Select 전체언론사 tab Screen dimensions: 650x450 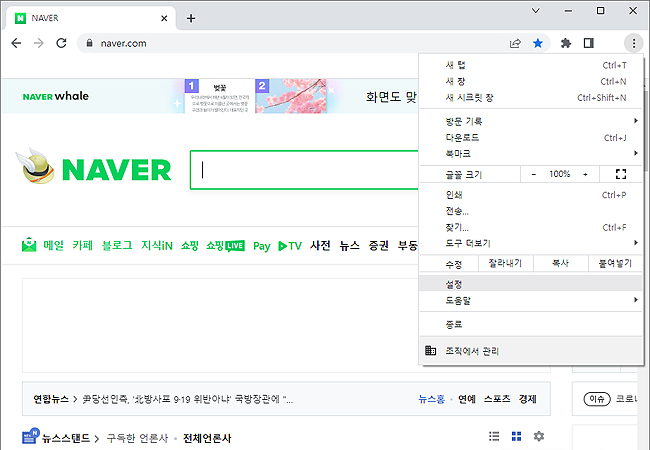(207, 438)
